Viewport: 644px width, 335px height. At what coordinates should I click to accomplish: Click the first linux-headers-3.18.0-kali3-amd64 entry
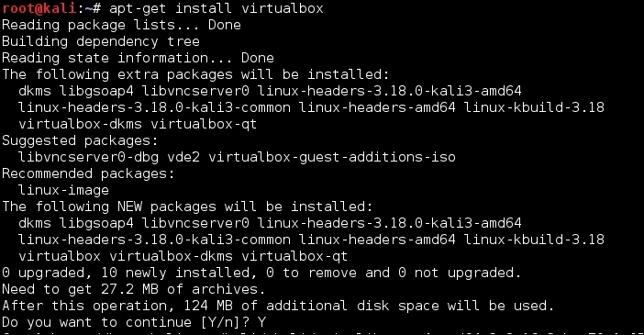389,91
